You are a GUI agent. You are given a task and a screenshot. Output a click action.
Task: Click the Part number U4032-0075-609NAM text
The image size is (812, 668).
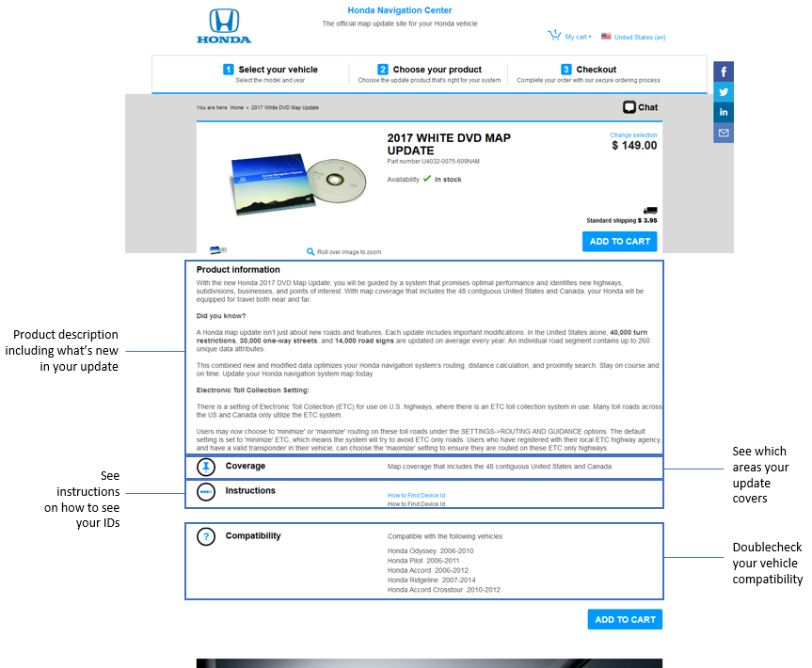pos(434,162)
